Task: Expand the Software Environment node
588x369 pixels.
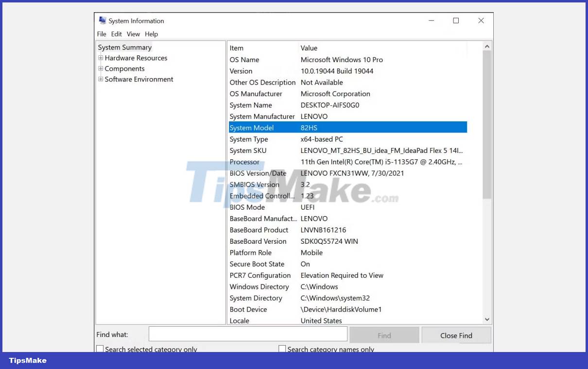Action: [100, 79]
